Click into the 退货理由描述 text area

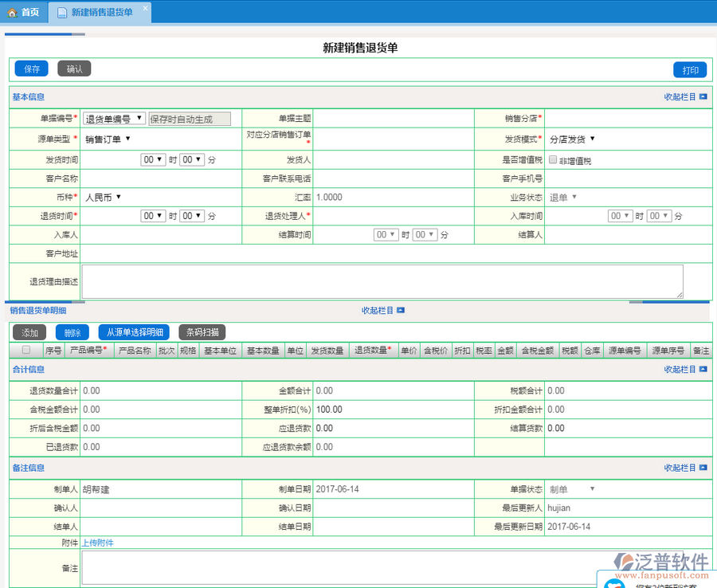tap(382, 281)
